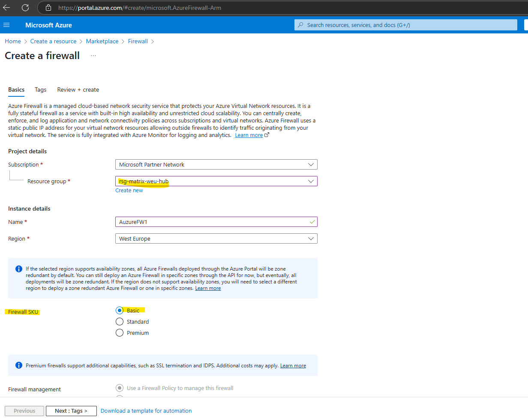
Task: Click Create new resource group link
Action: [x=129, y=190]
